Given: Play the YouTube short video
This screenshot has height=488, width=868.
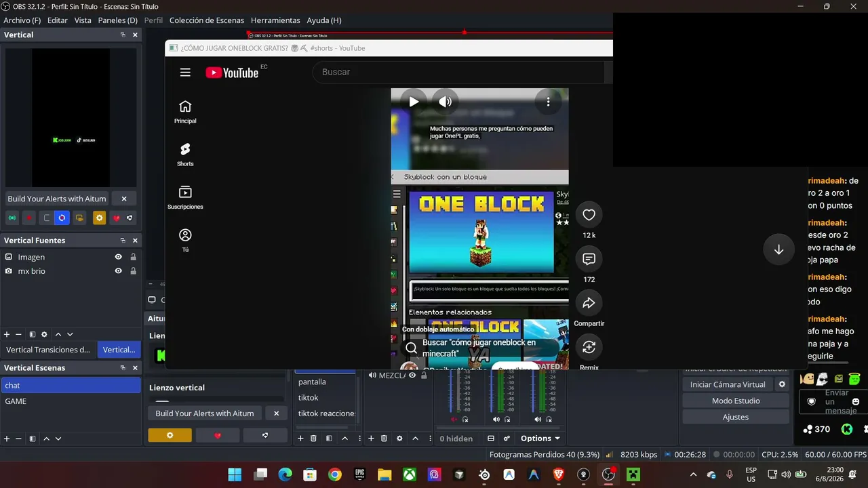Looking at the screenshot, I should click(x=413, y=102).
